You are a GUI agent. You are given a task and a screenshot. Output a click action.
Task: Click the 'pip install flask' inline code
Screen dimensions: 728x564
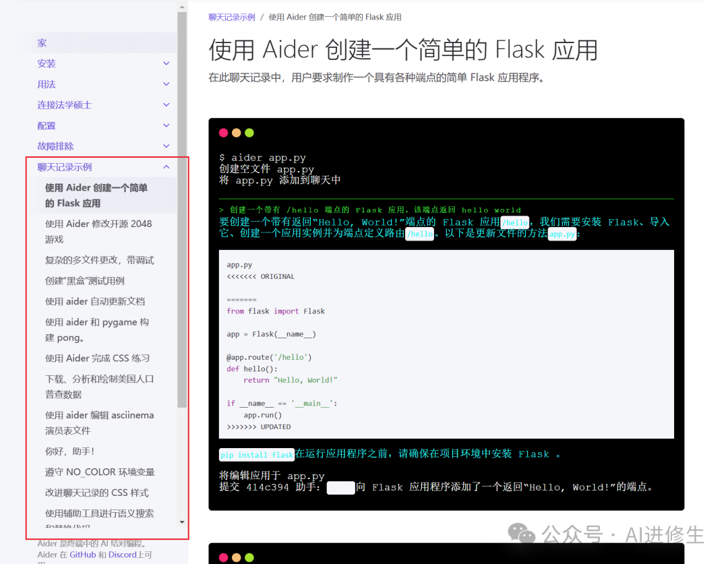257,455
